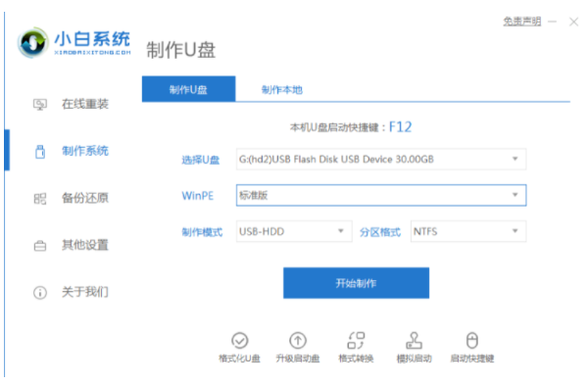Click the F12 hotkey text
Screen dimensions: 588x384
tap(400, 127)
